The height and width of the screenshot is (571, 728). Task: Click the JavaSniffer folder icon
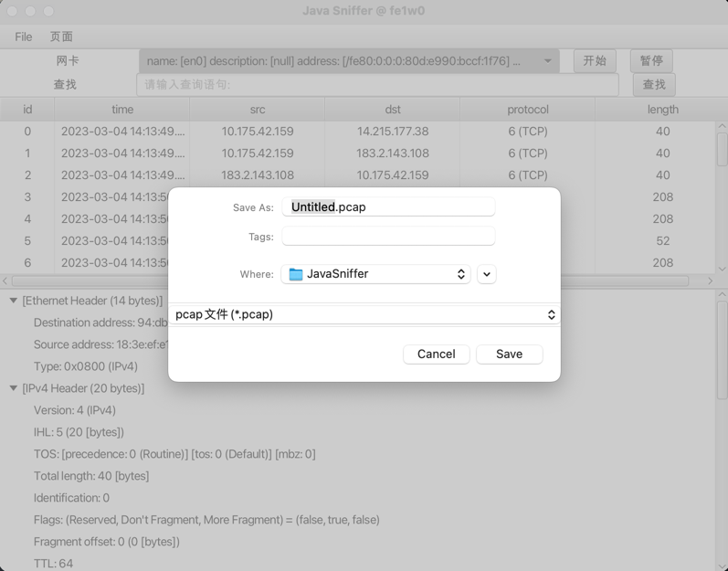coord(296,274)
